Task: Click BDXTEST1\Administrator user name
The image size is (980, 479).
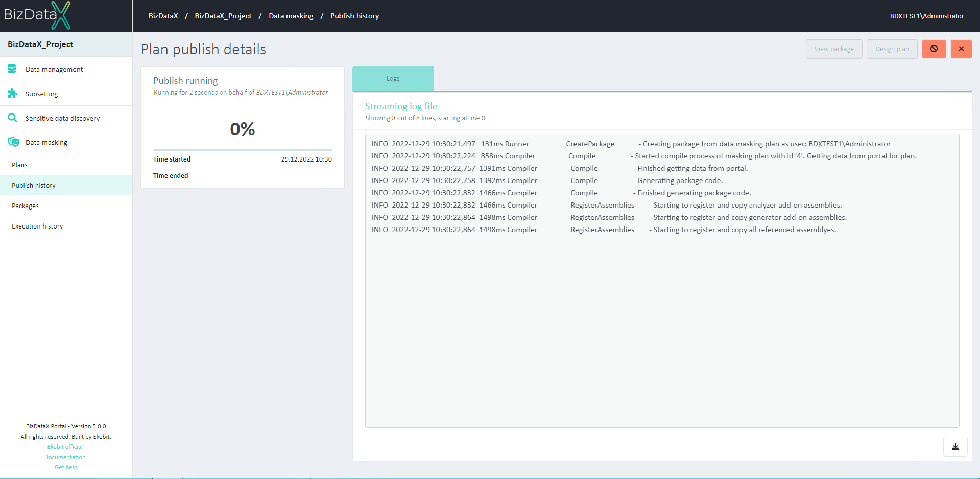Action: pyautogui.click(x=927, y=16)
